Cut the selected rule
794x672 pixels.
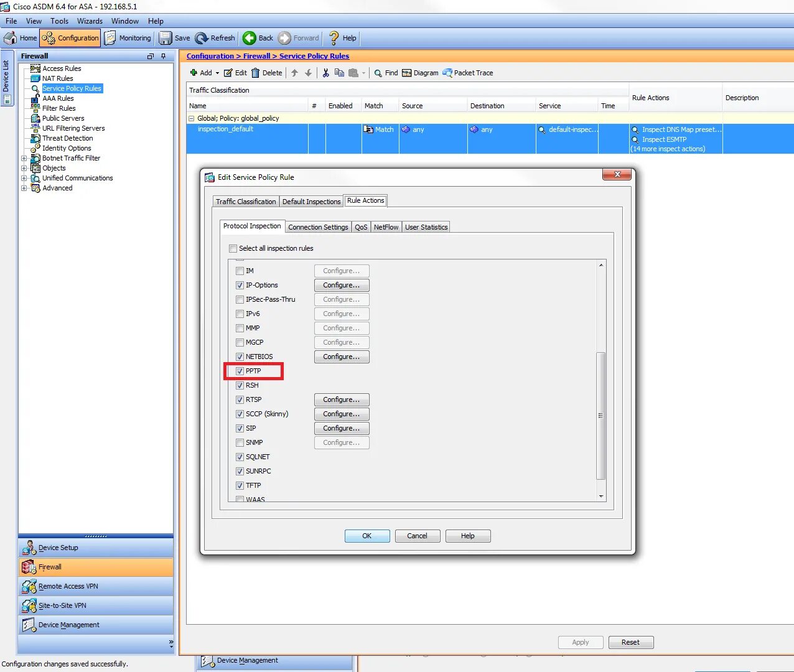325,73
